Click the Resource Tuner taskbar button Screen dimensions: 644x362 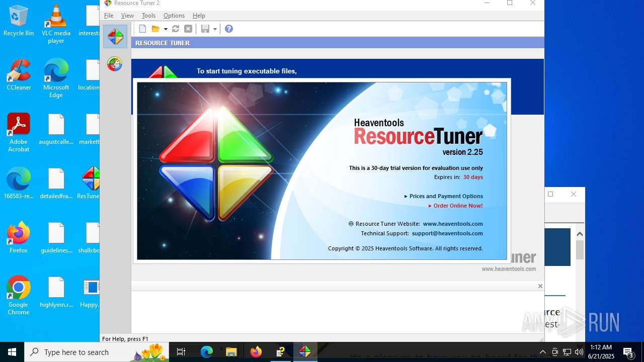coord(305,352)
